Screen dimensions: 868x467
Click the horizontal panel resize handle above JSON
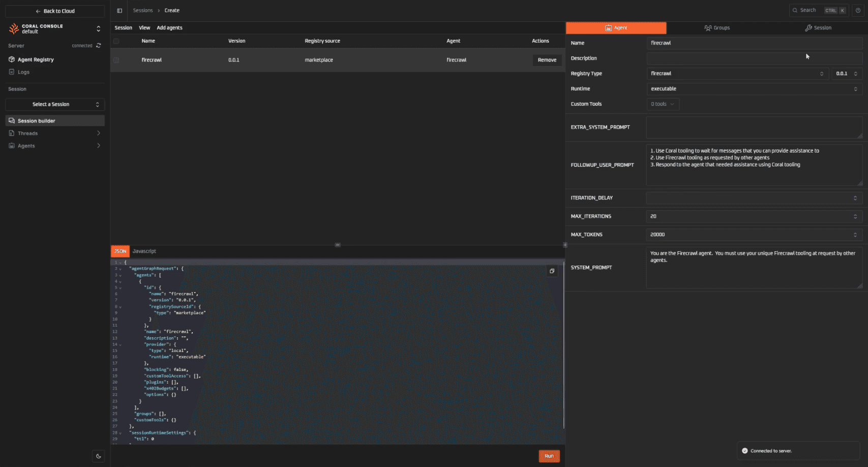tap(338, 245)
